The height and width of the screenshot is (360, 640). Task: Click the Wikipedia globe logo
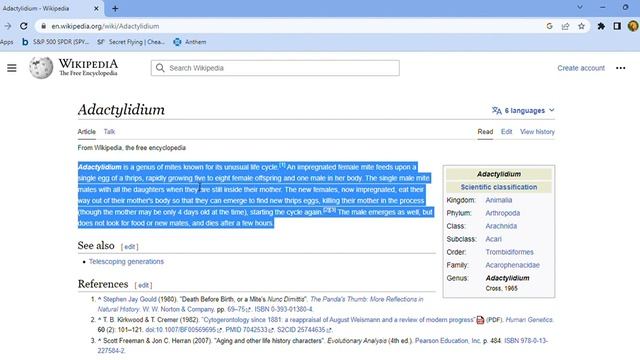41,67
